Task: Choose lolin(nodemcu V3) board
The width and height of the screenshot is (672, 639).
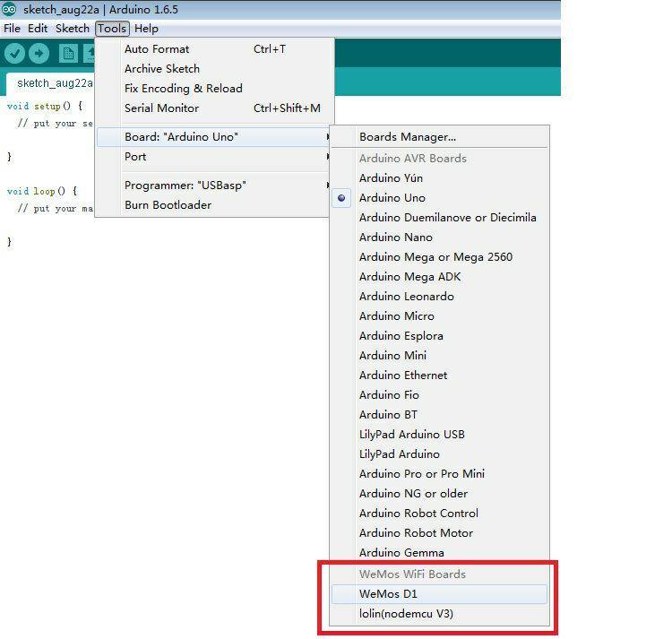Action: pos(439,614)
